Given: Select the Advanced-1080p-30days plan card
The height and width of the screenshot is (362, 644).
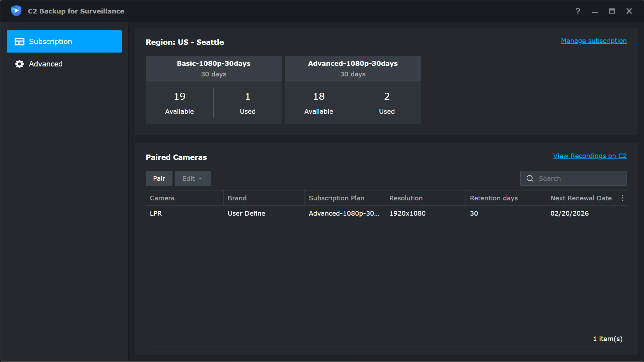Looking at the screenshot, I should pos(352,90).
